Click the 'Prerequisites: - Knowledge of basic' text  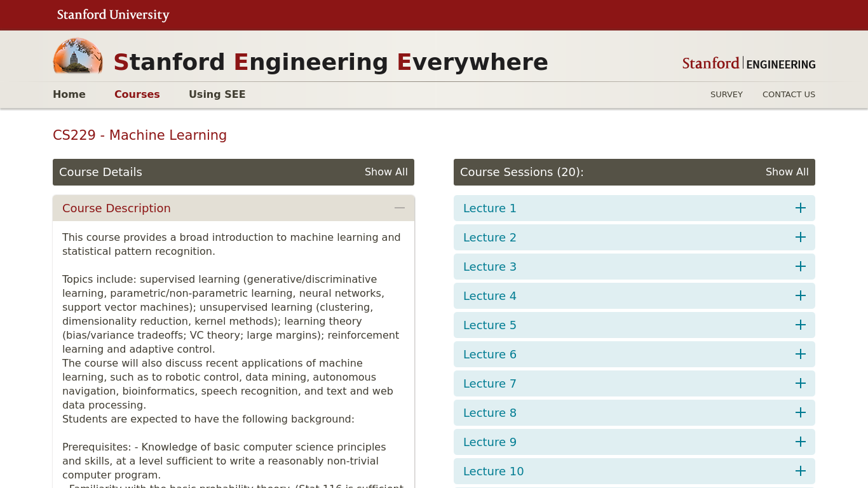pos(224,461)
